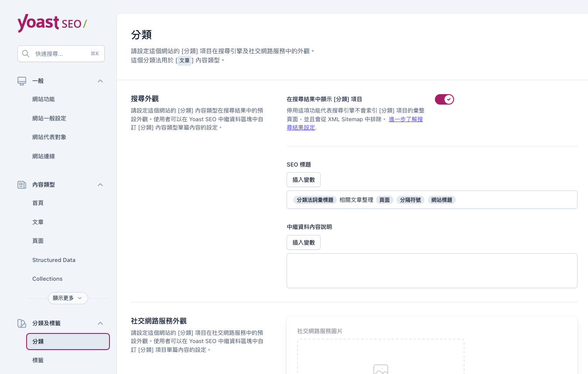Image resolution: width=588 pixels, height=374 pixels.
Task: Go to the 標籤 settings page
Action: pos(38,360)
